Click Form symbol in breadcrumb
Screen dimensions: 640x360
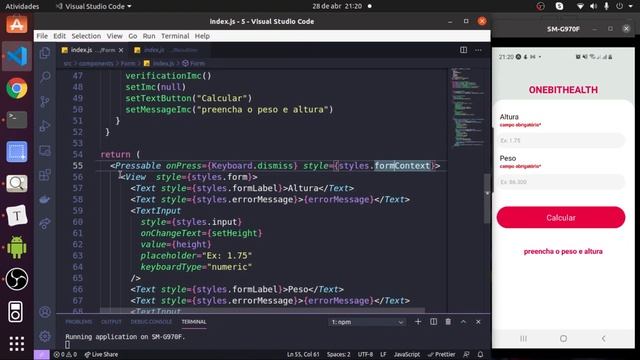click(194, 63)
